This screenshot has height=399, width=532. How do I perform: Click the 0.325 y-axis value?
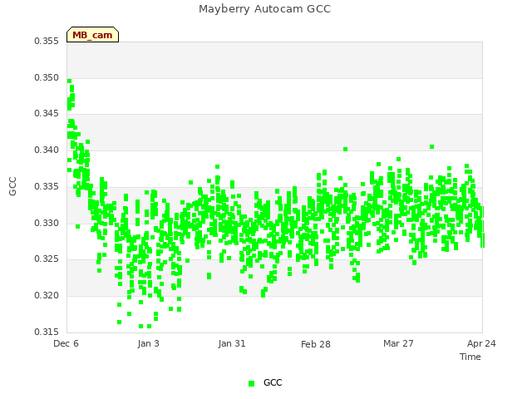pyautogui.click(x=47, y=259)
